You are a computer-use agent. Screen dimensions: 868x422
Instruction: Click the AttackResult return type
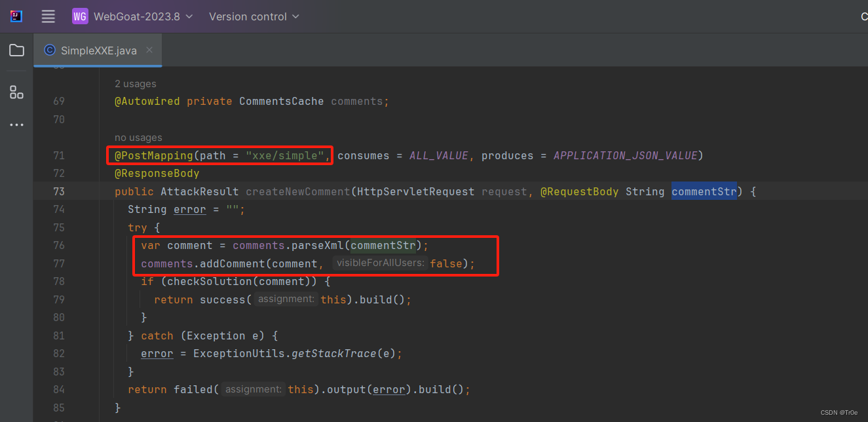pos(200,192)
